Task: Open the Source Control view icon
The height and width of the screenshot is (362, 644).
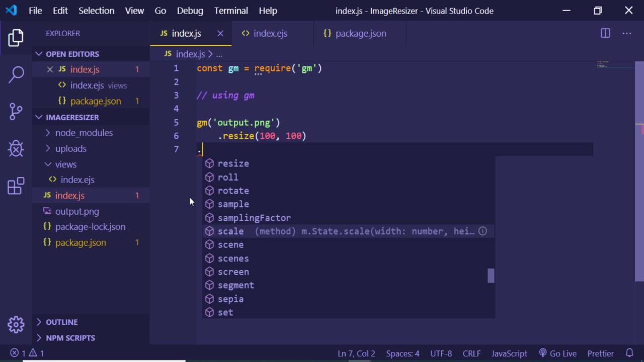Action: [16, 111]
